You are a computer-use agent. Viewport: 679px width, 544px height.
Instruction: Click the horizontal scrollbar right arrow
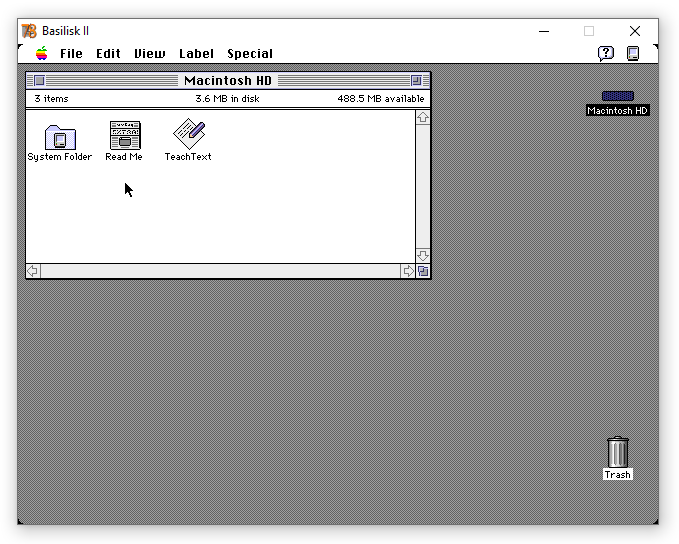click(x=408, y=271)
